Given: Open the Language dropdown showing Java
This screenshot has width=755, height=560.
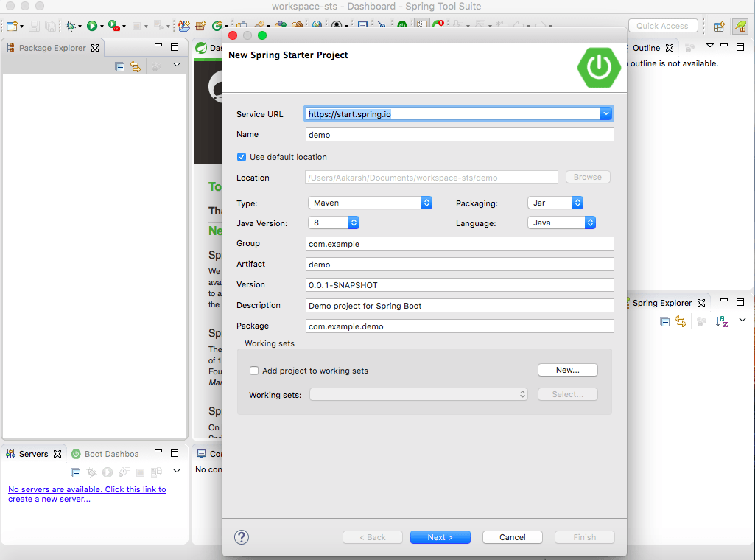Looking at the screenshot, I should tap(562, 223).
